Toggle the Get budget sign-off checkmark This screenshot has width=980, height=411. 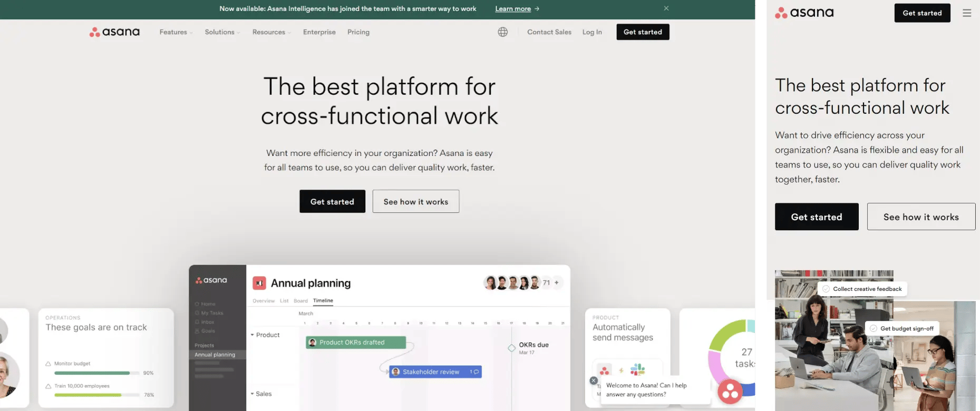click(874, 328)
